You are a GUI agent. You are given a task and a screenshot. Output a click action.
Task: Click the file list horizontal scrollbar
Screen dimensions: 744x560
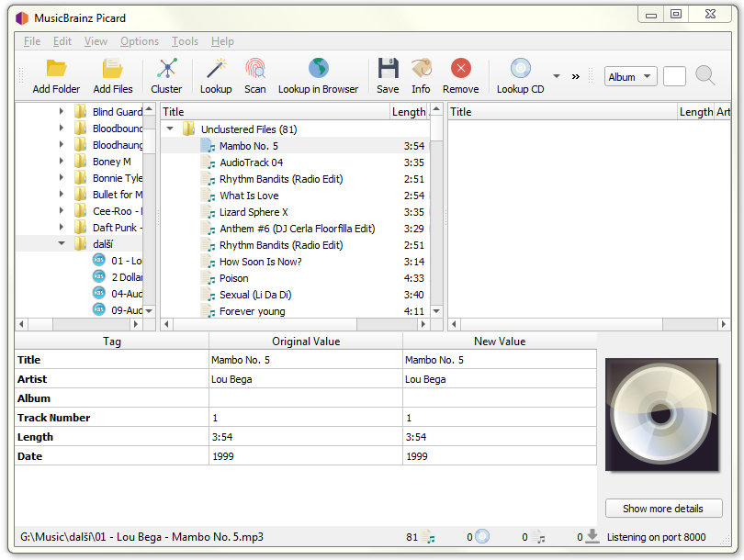click(294, 324)
